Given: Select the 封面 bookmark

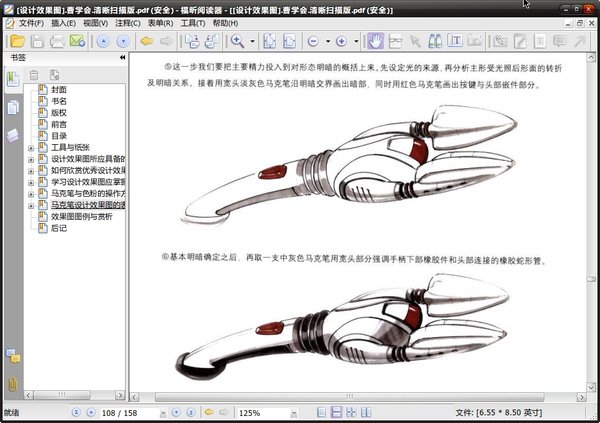Looking at the screenshot, I should tap(59, 88).
